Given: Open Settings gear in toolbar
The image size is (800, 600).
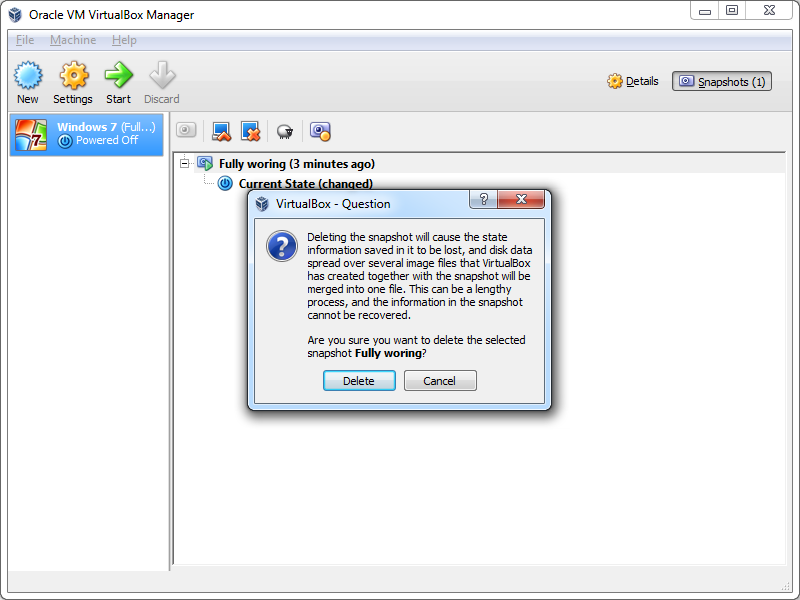Looking at the screenshot, I should pos(73,77).
